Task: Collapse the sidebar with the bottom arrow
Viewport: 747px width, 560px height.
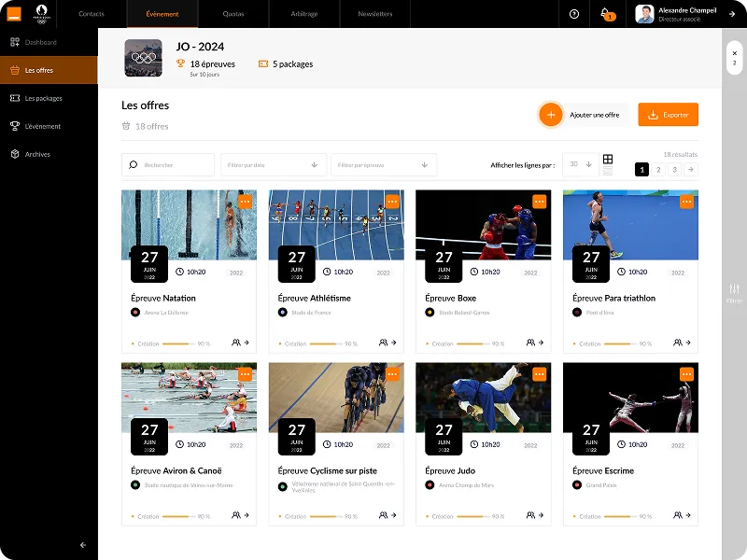Action: [83, 545]
